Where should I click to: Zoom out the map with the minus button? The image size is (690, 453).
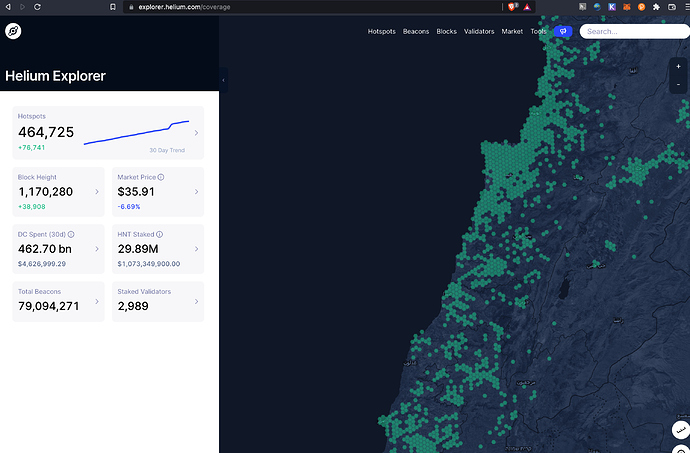pos(678,84)
